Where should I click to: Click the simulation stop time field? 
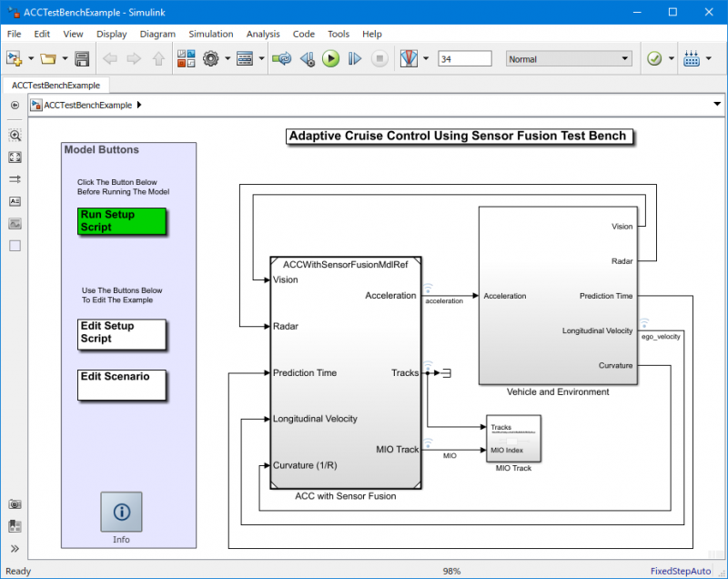tap(464, 59)
